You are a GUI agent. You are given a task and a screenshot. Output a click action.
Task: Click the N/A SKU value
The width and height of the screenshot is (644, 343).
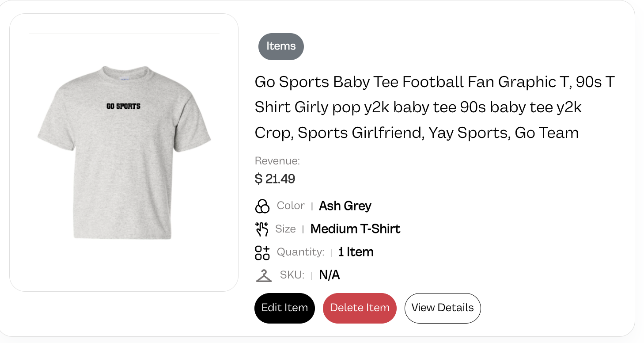coord(330,275)
